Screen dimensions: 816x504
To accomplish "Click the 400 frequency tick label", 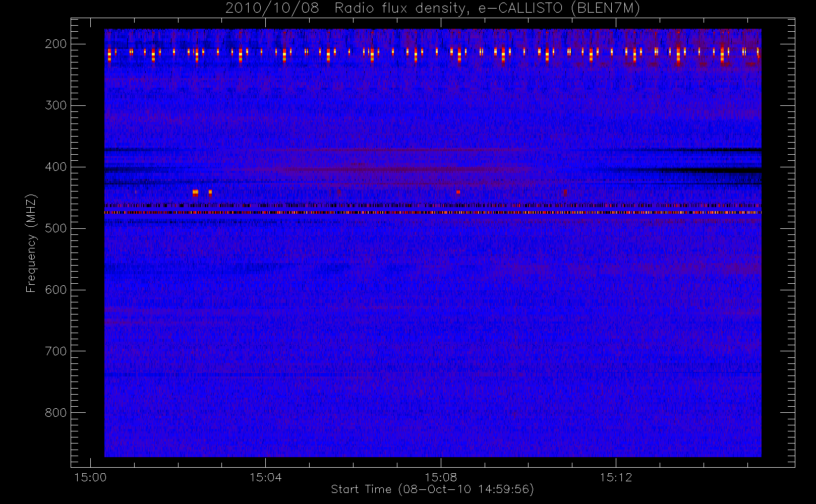I will 56,167.
